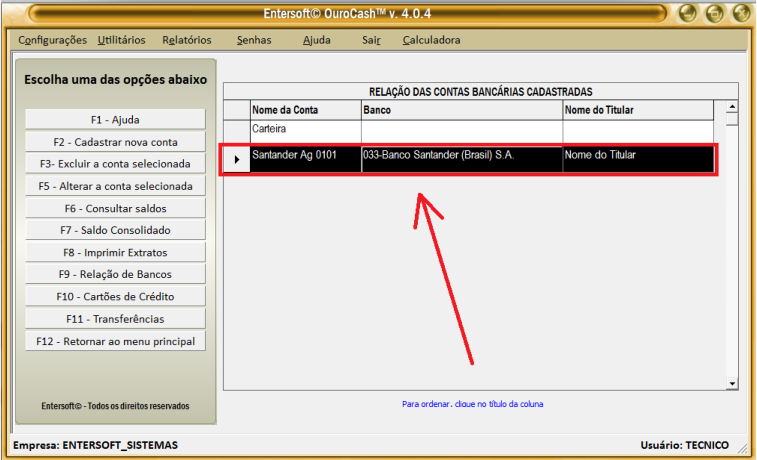Viewport: 757px width, 460px height.
Task: Sort by the Banco column header
Action: [x=462, y=110]
